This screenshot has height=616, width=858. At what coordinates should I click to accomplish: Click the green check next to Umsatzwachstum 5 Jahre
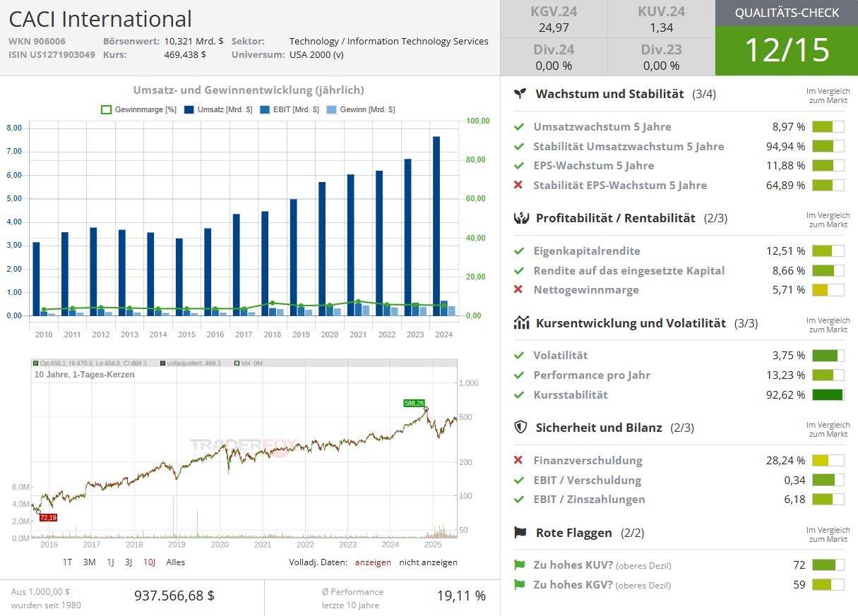519,127
